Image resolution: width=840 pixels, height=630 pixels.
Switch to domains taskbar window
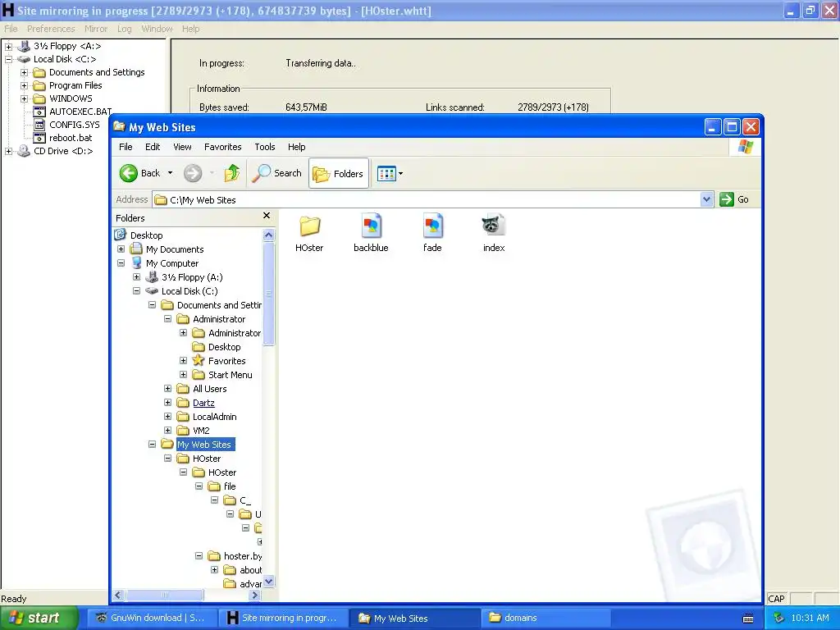coord(546,618)
